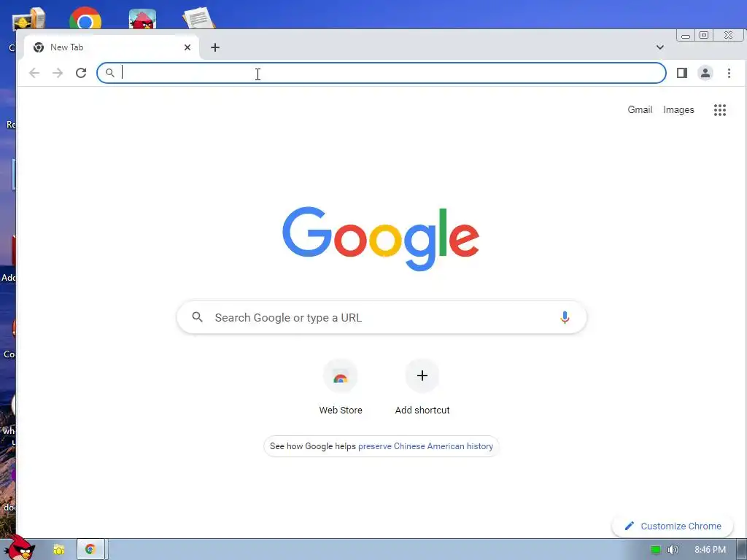Open the volume speaker tray icon

pos(673,550)
